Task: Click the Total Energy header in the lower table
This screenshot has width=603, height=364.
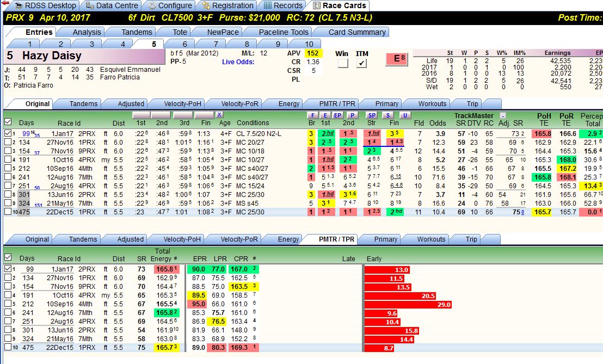Action: (162, 255)
